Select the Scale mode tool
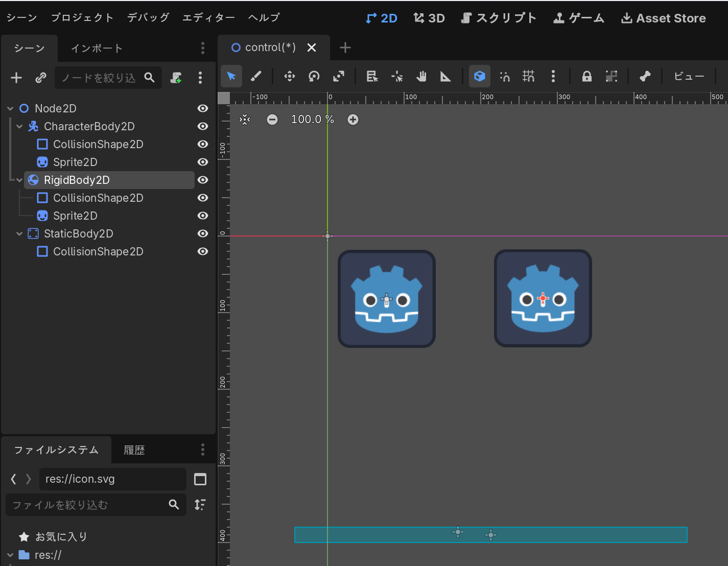Screen dimensions: 728x566 pyautogui.click(x=339, y=77)
